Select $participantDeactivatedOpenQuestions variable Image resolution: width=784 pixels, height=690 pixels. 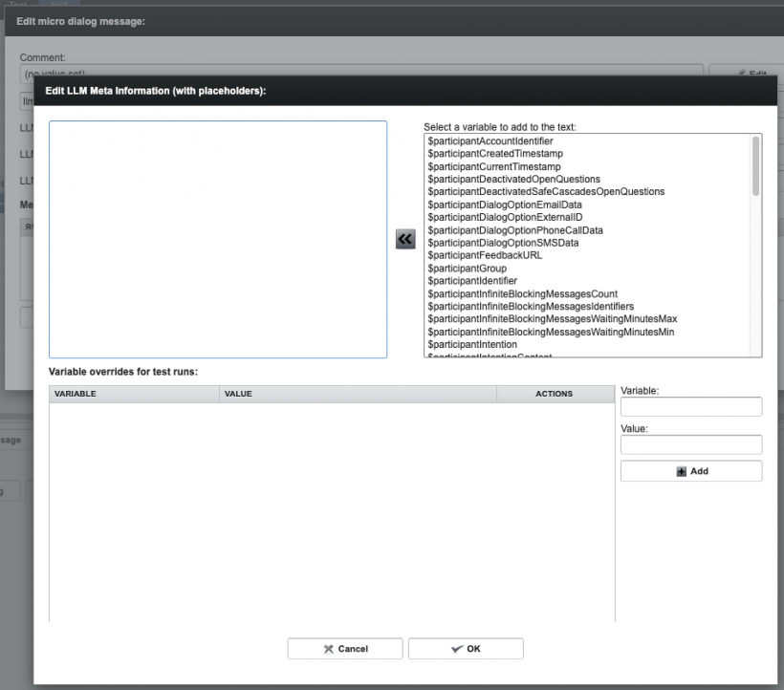point(513,180)
